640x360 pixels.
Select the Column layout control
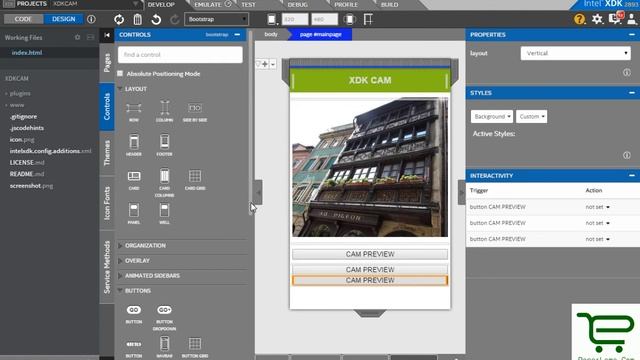(x=164, y=108)
